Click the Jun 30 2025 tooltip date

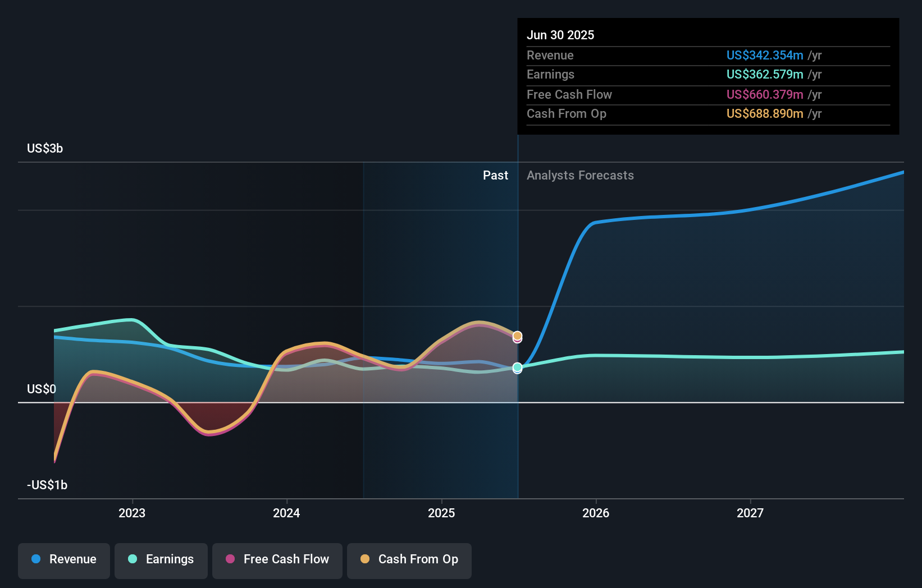(x=560, y=35)
